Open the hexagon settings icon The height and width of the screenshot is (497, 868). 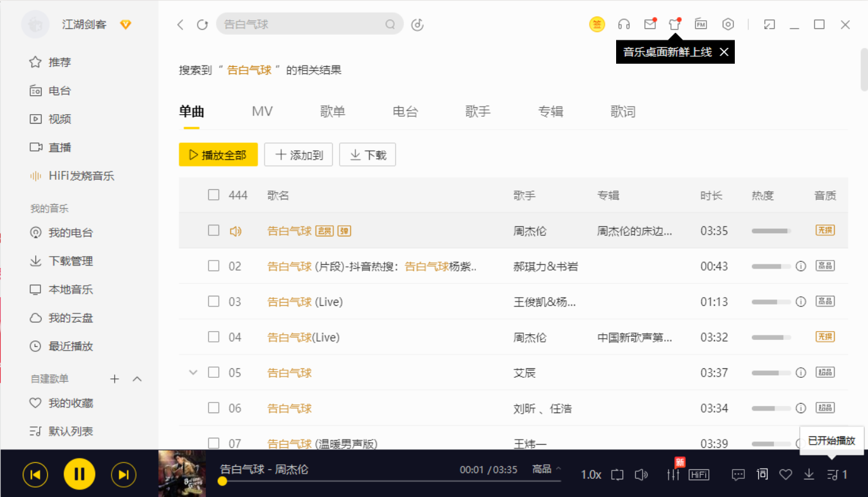[x=728, y=24]
